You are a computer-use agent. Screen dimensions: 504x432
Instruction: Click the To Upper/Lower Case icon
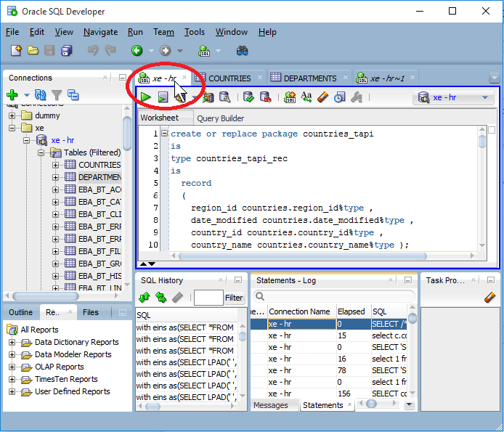(x=306, y=97)
